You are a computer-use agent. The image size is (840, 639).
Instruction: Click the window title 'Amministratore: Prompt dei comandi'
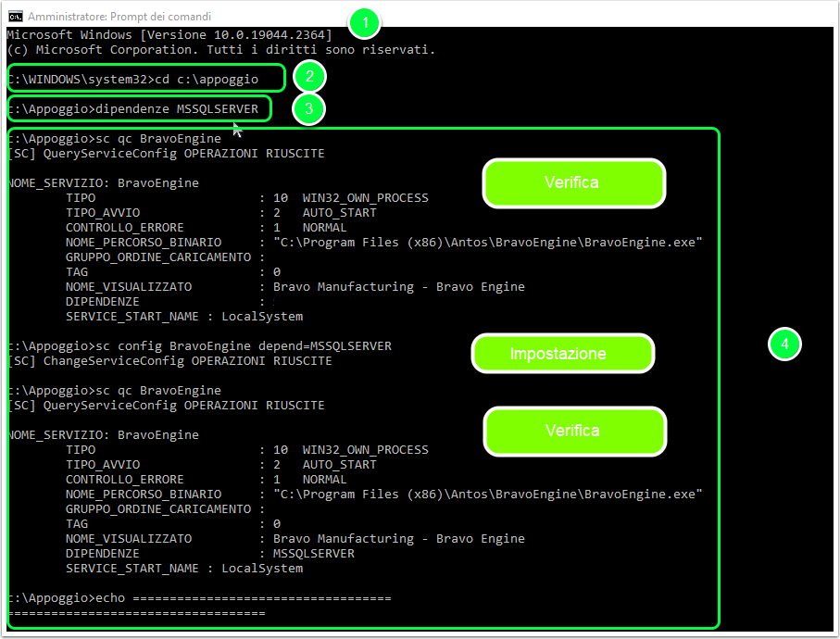119,17
